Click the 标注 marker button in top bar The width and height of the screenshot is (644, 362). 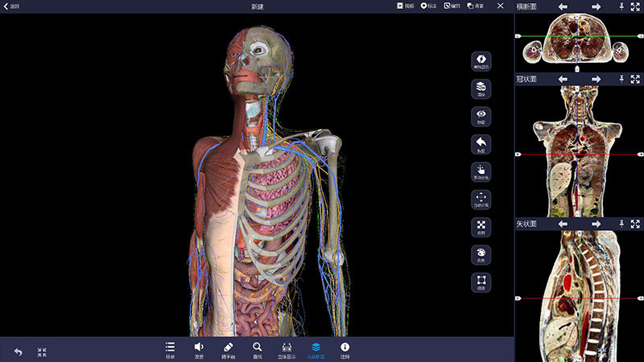tap(428, 6)
